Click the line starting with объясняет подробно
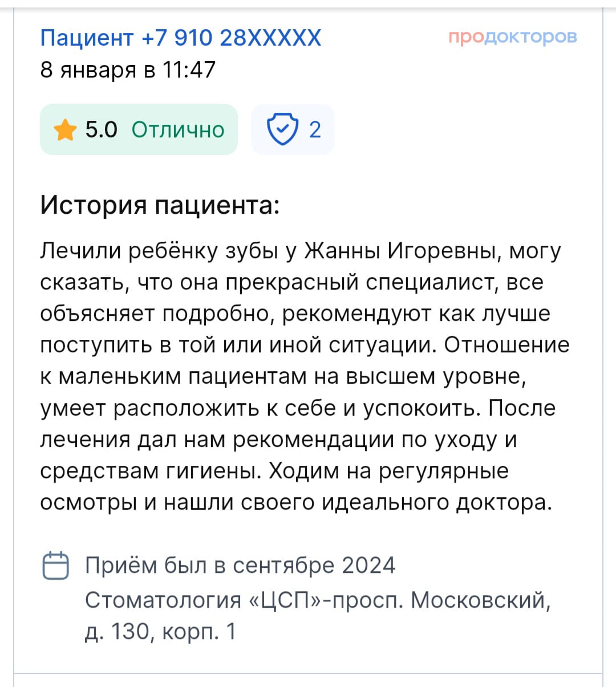 point(295,314)
